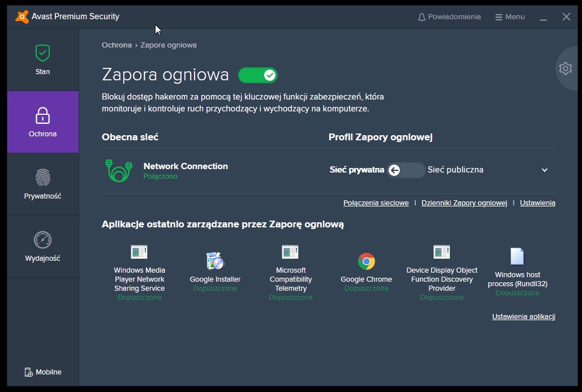
Task: Select Device Display Object Function Discovery Provider icon
Action: point(442,252)
